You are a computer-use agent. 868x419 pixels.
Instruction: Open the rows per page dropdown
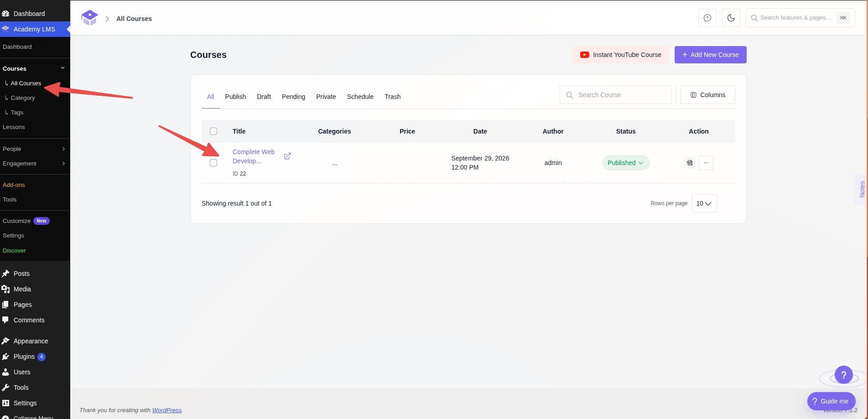click(704, 203)
